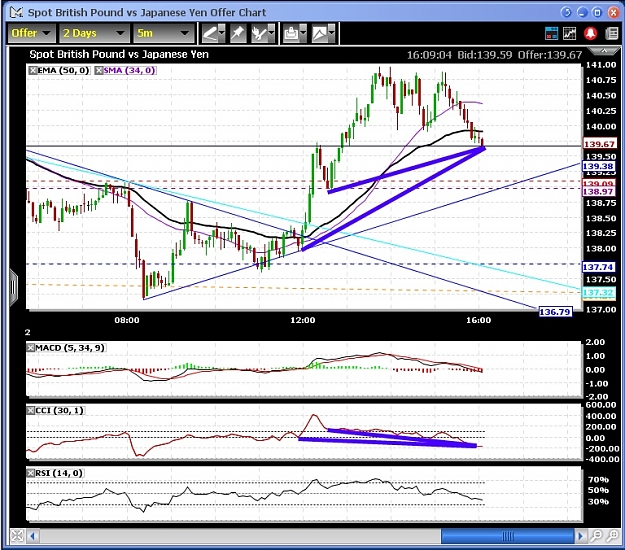Select the pointer annotation tool icon
The height and width of the screenshot is (550, 625).
pyautogui.click(x=259, y=33)
